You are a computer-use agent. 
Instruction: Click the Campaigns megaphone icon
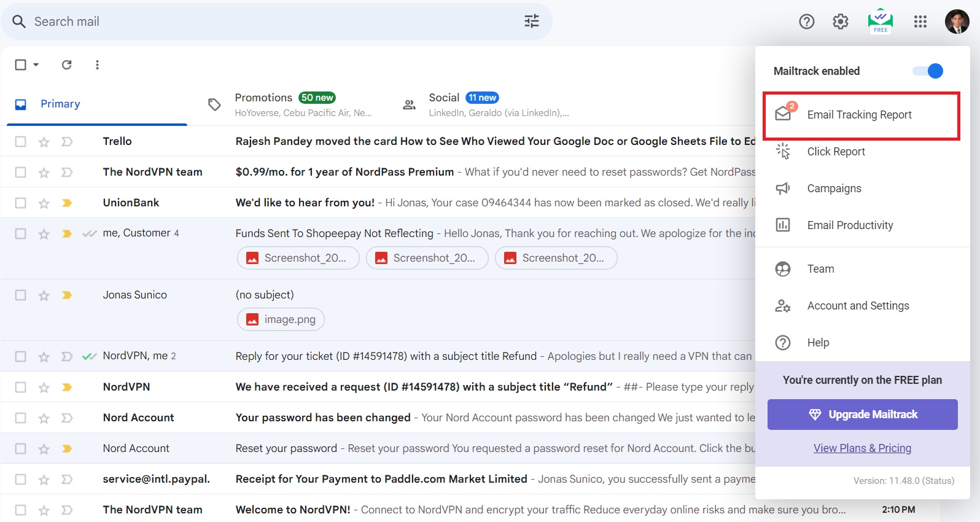click(x=783, y=188)
